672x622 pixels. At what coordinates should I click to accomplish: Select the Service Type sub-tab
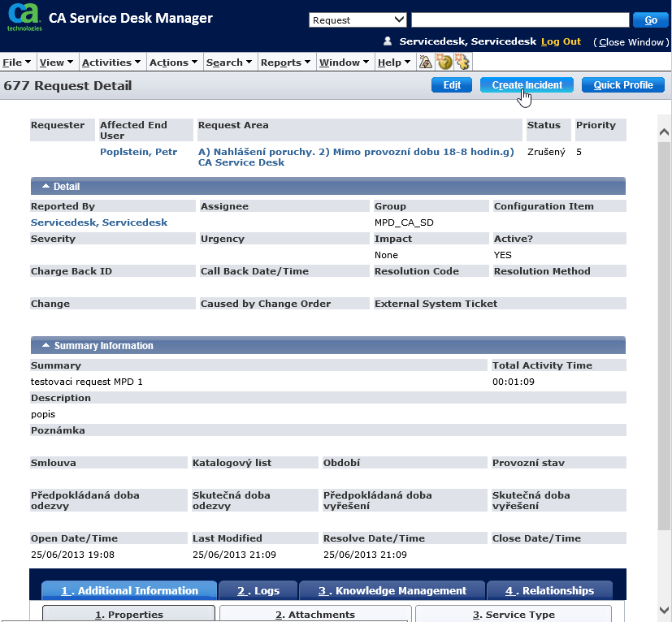[514, 614]
